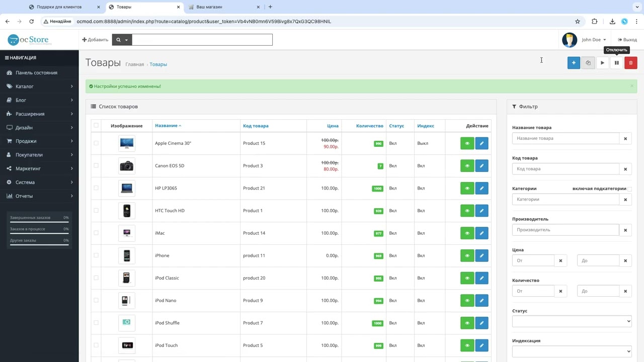Open the Indexing filter dropdown

572,351
